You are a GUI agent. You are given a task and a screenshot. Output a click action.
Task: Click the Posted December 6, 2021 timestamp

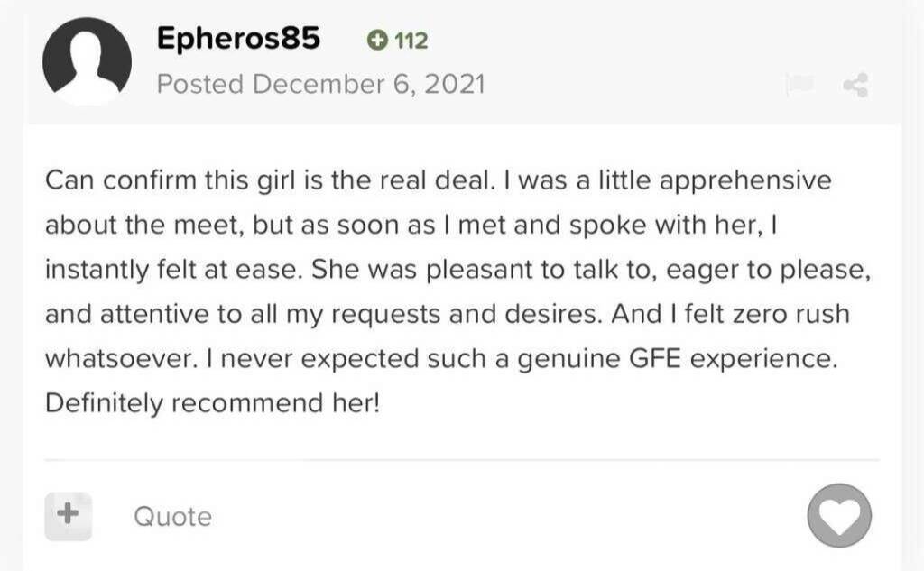(x=320, y=85)
